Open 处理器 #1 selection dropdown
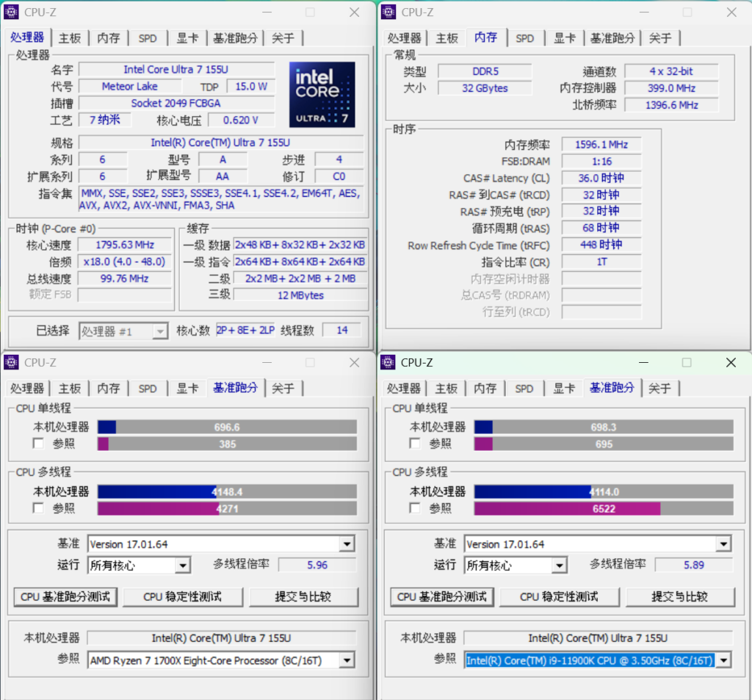 123,331
